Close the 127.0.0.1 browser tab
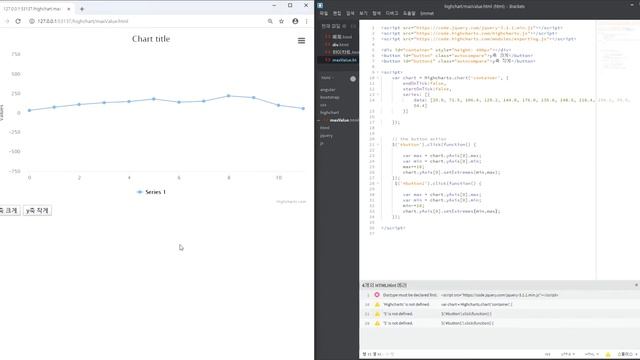 coord(69,9)
